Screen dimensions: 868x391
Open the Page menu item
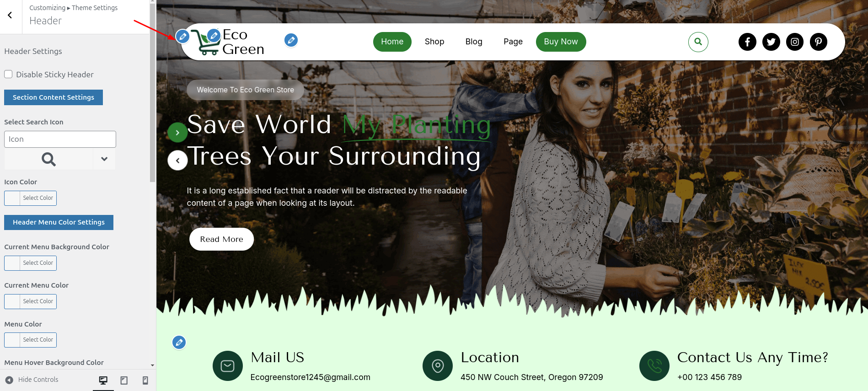tap(513, 42)
